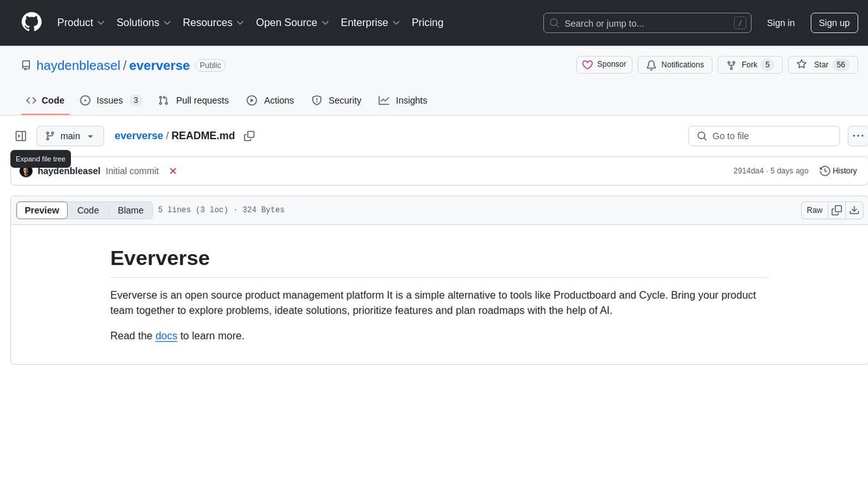Open the Raw file view
Viewport: 868px width, 488px height.
pos(814,210)
